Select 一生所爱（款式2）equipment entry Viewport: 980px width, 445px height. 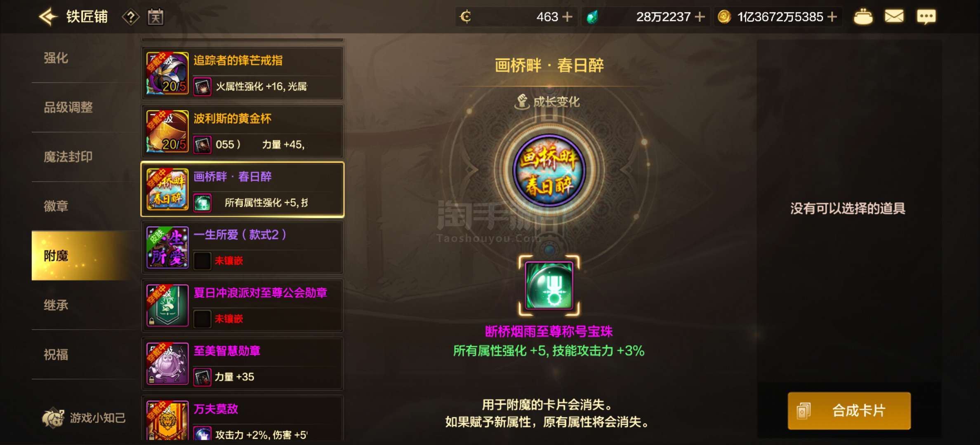point(243,248)
